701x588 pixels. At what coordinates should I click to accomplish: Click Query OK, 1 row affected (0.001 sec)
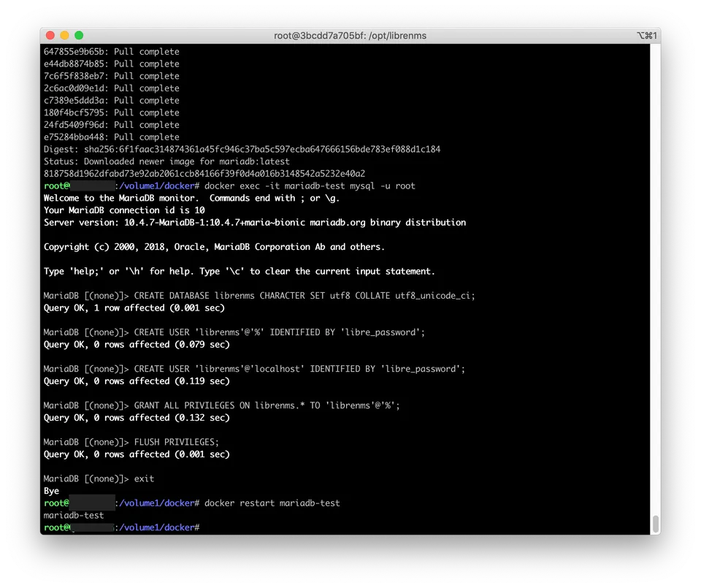click(134, 308)
